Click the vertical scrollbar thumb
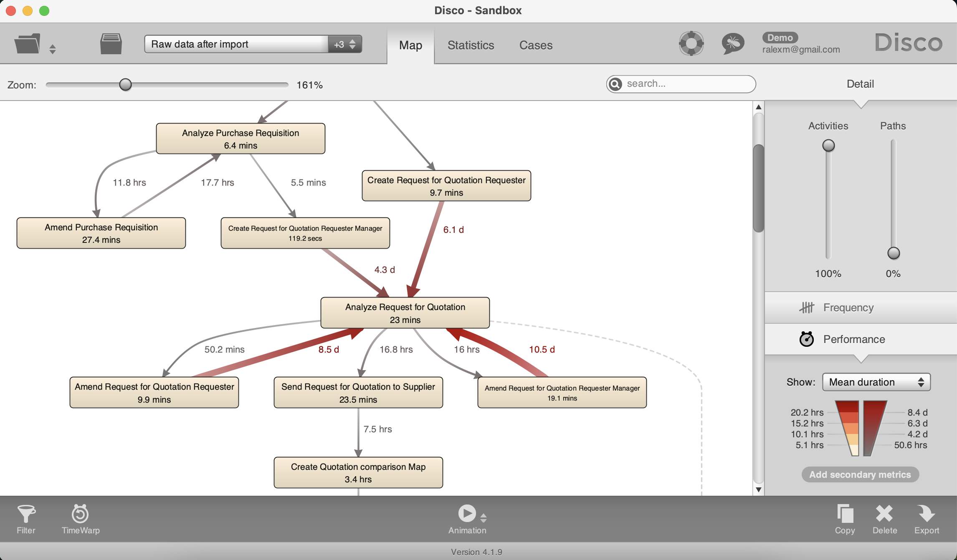The image size is (957, 560). [759, 188]
